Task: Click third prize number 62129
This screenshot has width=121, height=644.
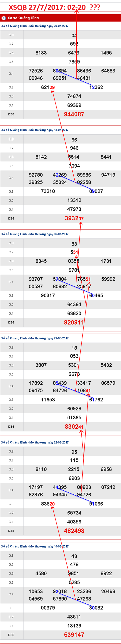Action: tap(48, 87)
